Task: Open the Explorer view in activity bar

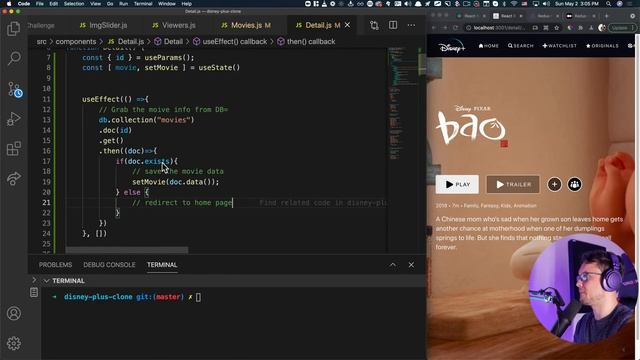Action: pyautogui.click(x=13, y=29)
